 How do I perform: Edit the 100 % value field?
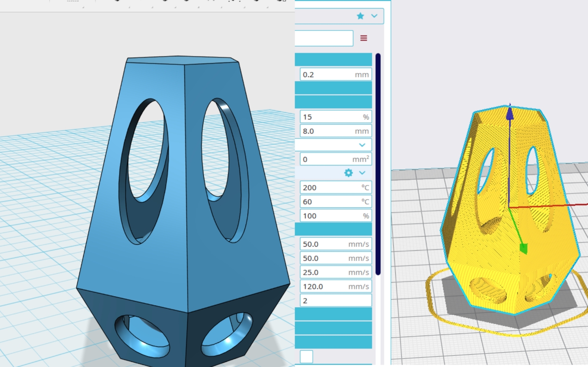pos(336,216)
